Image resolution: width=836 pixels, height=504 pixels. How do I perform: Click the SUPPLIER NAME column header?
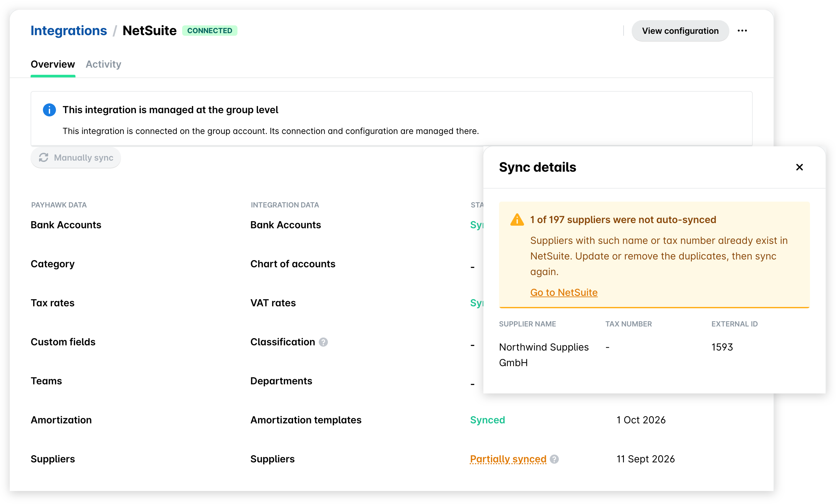pyautogui.click(x=528, y=324)
